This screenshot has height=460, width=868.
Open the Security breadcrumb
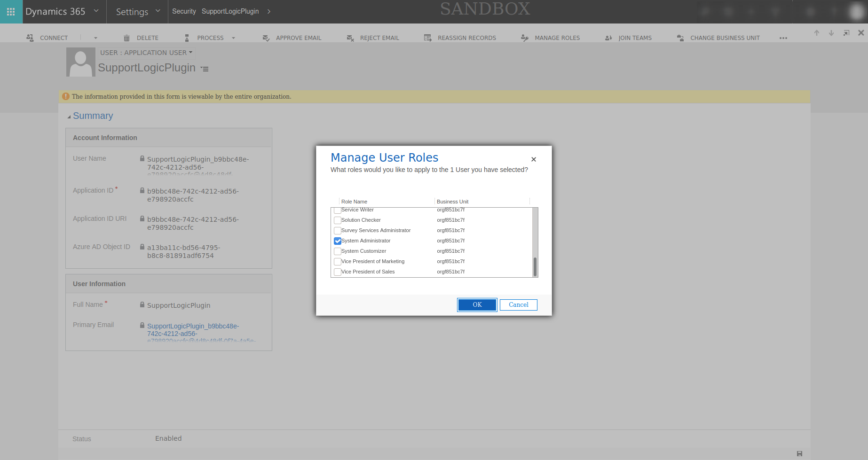click(x=184, y=11)
